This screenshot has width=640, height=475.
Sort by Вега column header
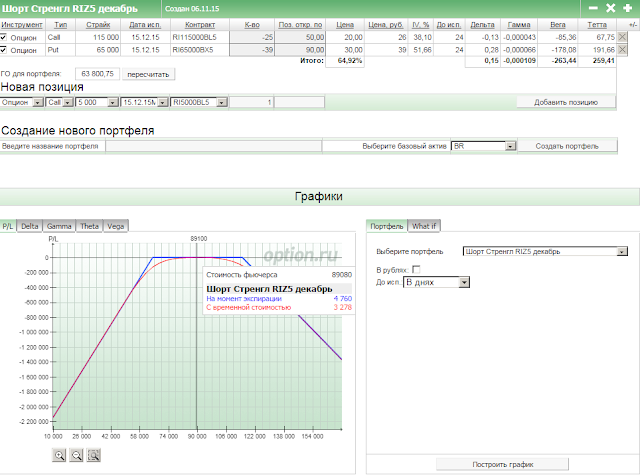point(558,25)
